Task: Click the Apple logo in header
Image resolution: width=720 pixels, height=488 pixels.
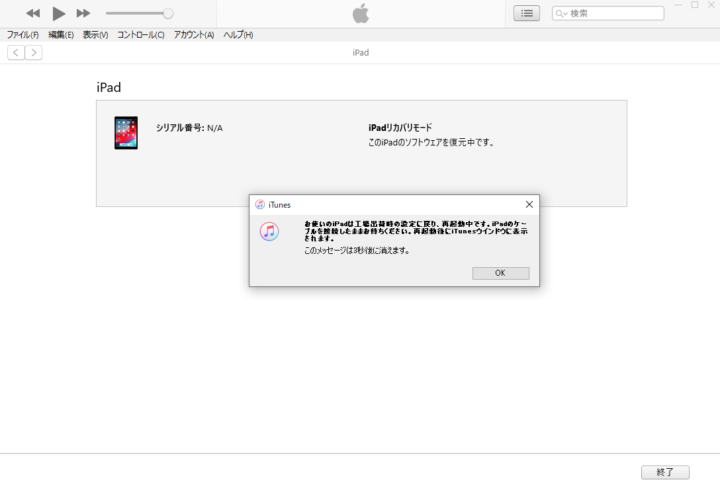Action: click(361, 13)
